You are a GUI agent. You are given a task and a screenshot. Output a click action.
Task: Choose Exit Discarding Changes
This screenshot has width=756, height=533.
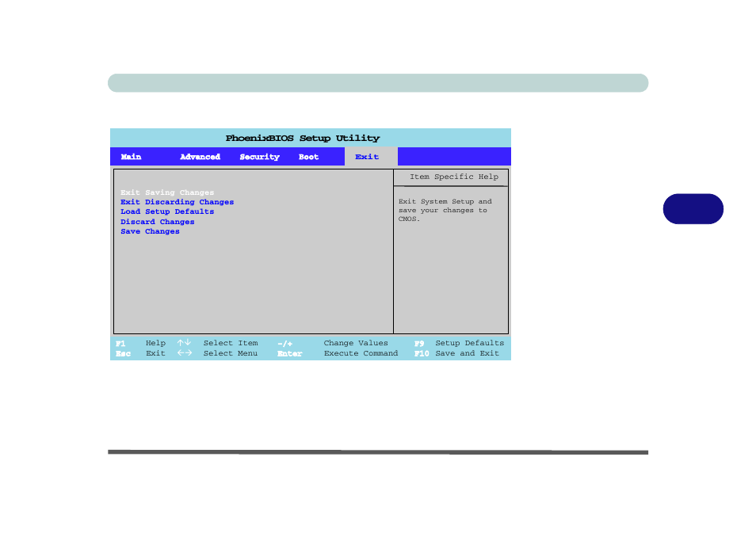coord(177,202)
